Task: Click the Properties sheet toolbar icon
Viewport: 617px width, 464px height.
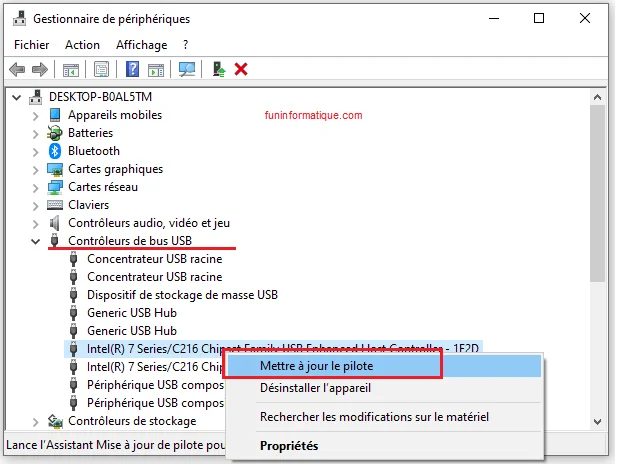Action: [101, 69]
